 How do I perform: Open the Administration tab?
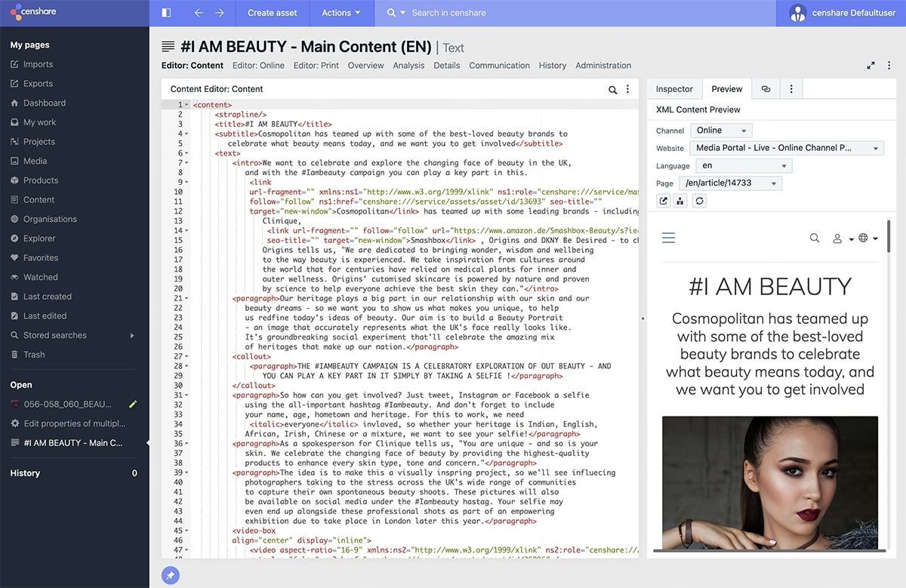(x=603, y=66)
